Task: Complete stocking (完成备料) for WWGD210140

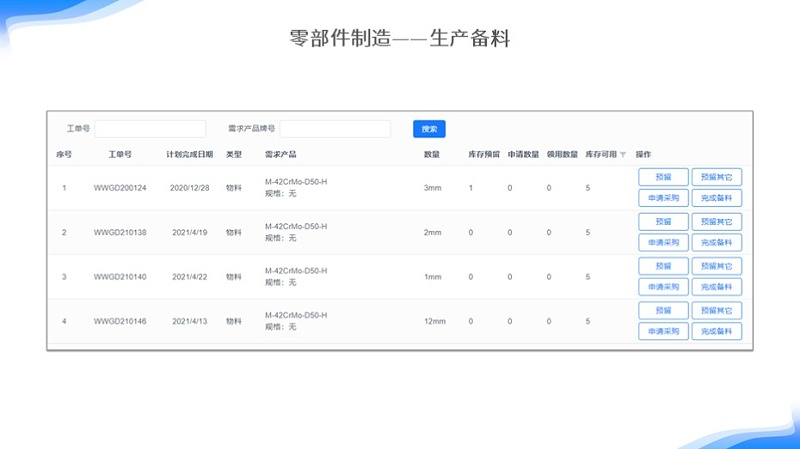Action: click(x=716, y=287)
